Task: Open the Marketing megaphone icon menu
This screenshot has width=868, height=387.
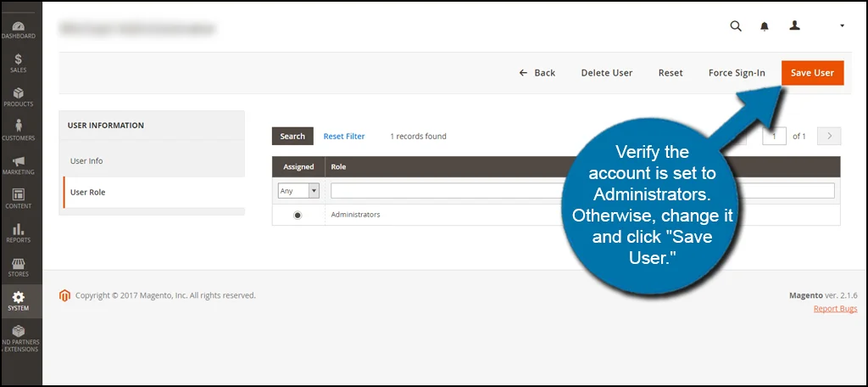Action: coord(19,165)
